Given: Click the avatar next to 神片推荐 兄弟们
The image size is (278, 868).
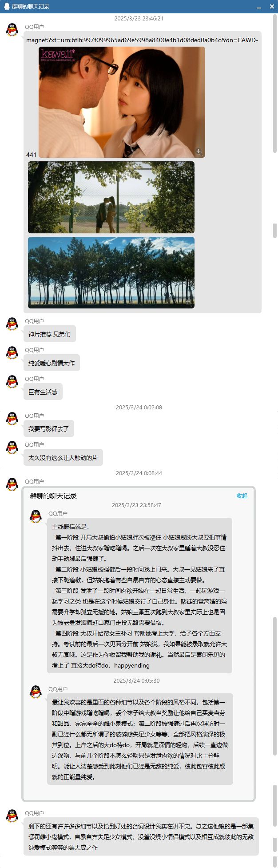Looking at the screenshot, I should tap(12, 324).
